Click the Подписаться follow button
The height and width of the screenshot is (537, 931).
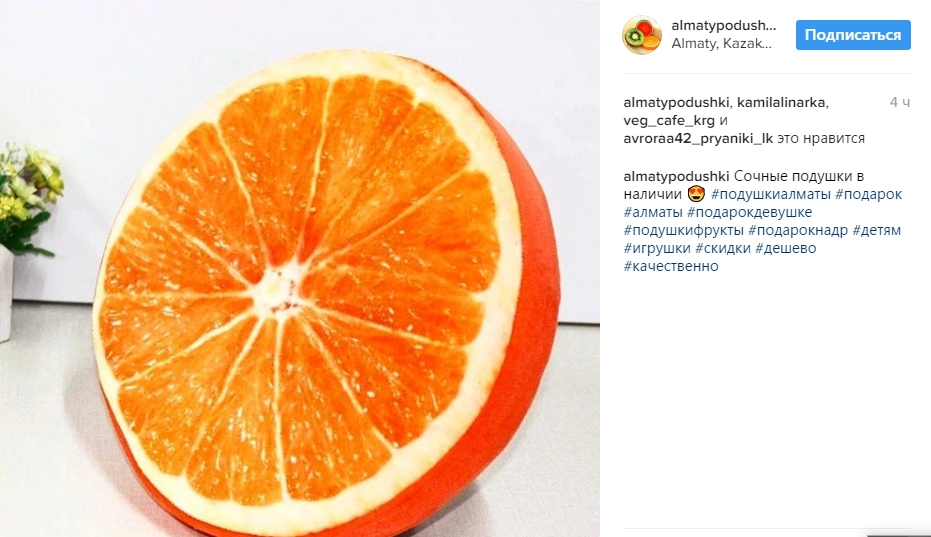(853, 35)
